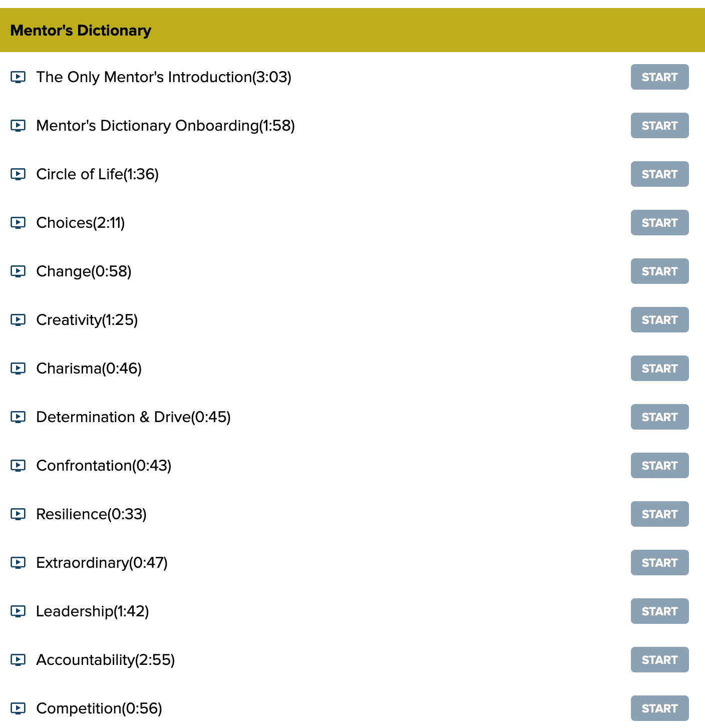Open the Choices(2:11) lesson title
This screenshot has width=705, height=728.
point(80,223)
